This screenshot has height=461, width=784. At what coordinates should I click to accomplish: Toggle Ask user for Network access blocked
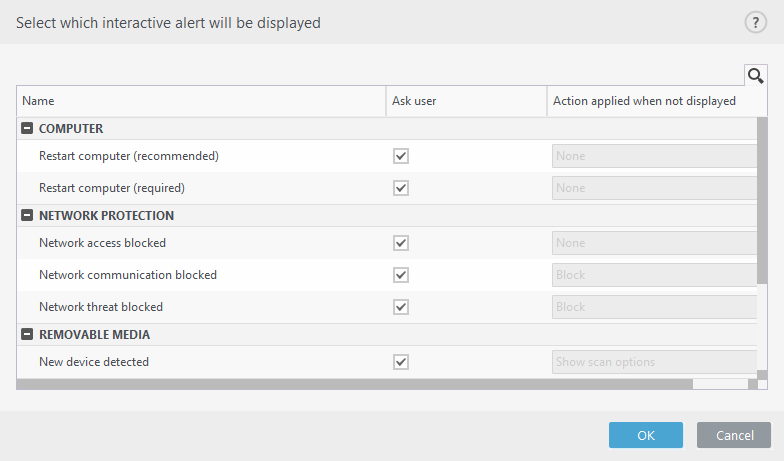point(400,243)
